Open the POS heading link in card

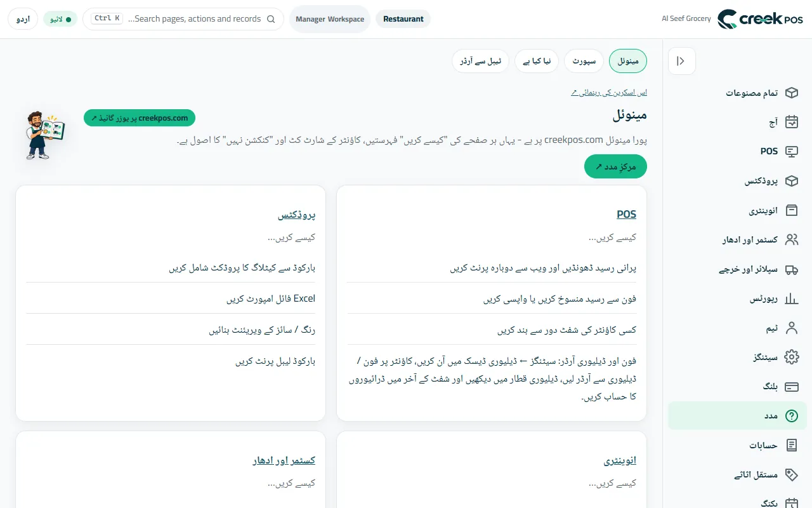pos(626,214)
